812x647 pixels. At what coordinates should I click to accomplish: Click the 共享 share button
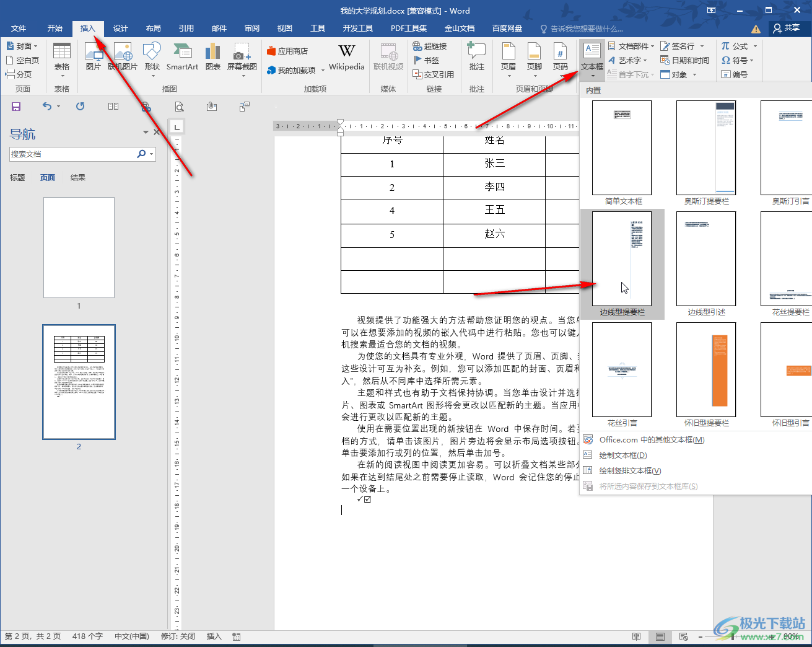[787, 29]
